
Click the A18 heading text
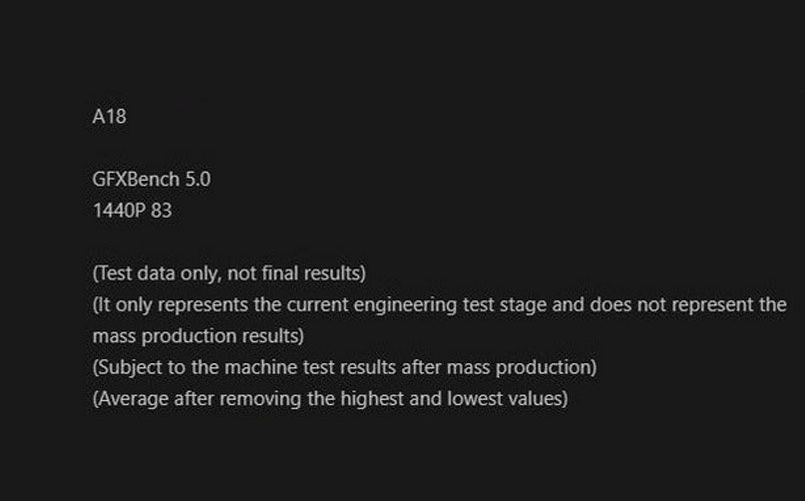click(x=109, y=117)
